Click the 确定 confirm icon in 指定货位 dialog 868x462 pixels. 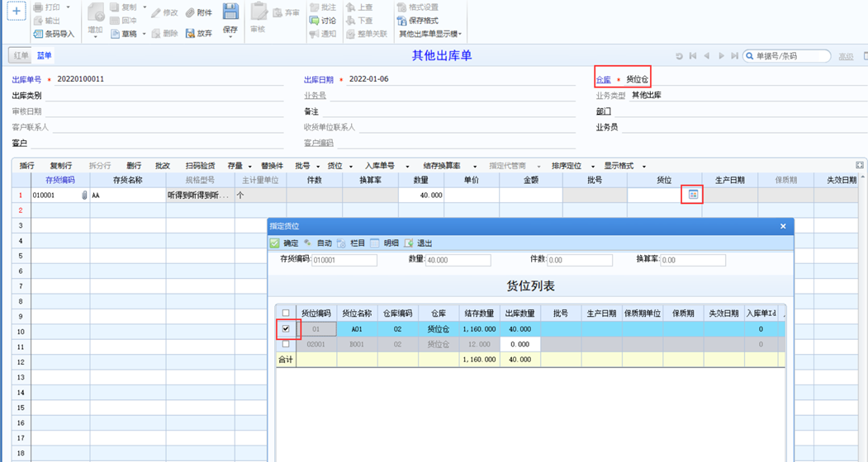click(x=274, y=243)
